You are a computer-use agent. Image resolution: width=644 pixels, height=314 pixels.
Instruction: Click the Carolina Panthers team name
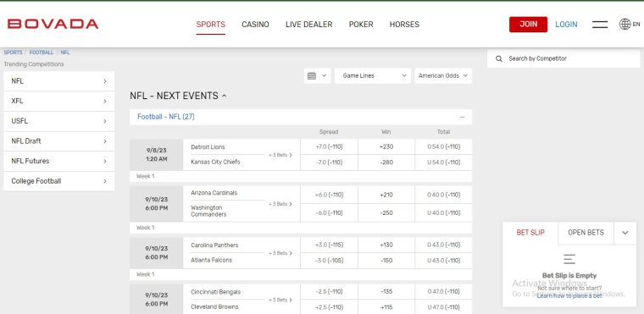tap(214, 245)
